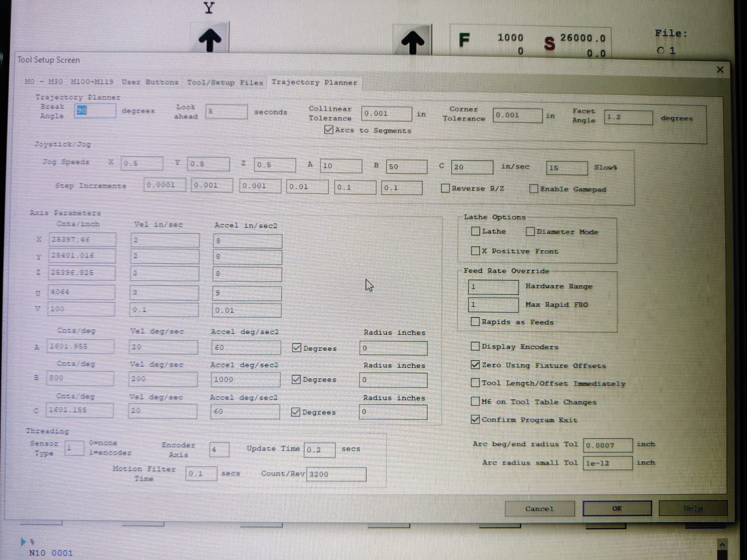The width and height of the screenshot is (747, 560).
Task: Enable the Reverse R/Z checkbox
Action: pyautogui.click(x=445, y=188)
